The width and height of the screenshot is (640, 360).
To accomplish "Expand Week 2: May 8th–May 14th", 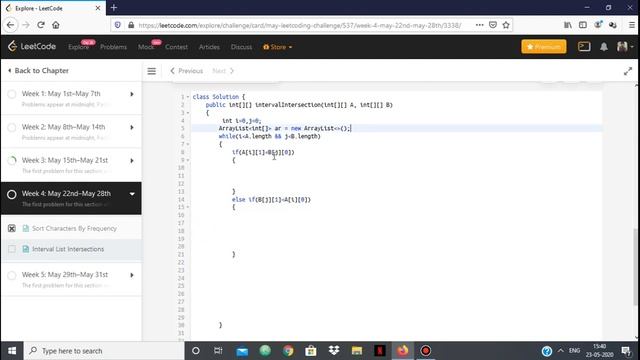I will click(x=132, y=127).
